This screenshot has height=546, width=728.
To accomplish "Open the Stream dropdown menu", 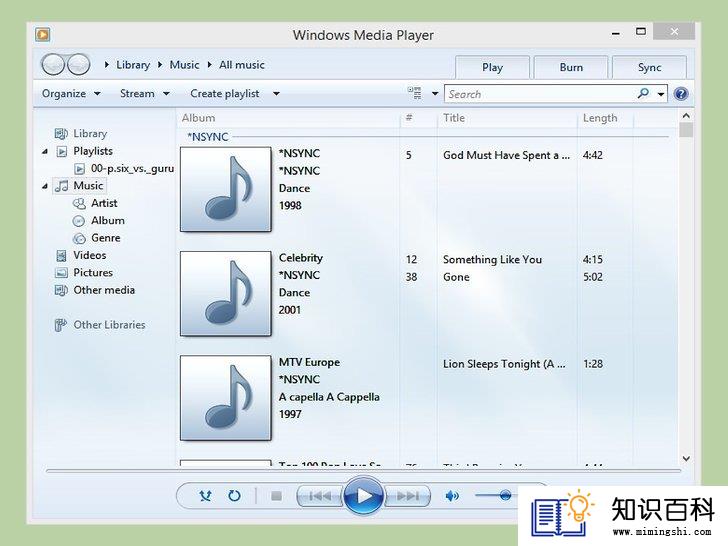I will (x=144, y=93).
